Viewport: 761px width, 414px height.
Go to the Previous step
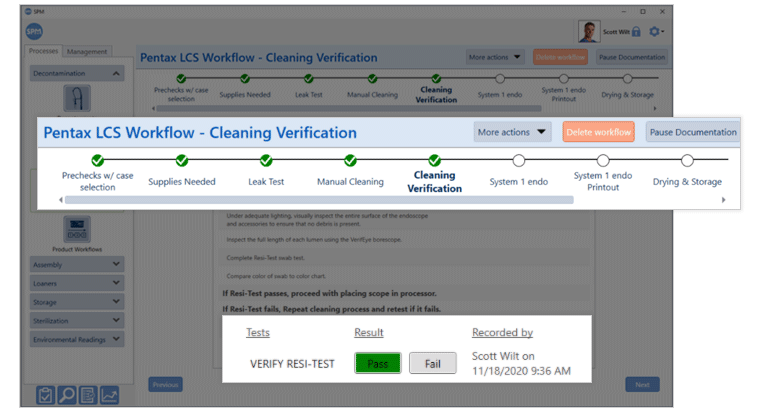(x=165, y=385)
